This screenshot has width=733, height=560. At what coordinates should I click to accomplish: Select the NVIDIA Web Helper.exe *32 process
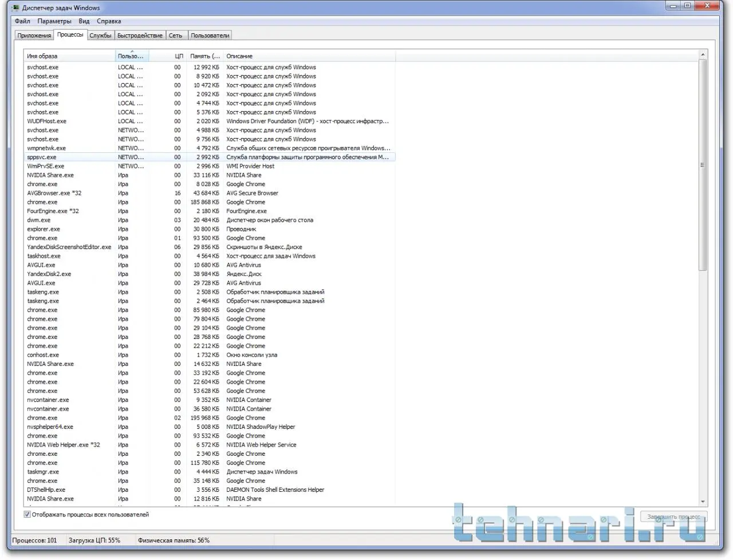(210, 445)
